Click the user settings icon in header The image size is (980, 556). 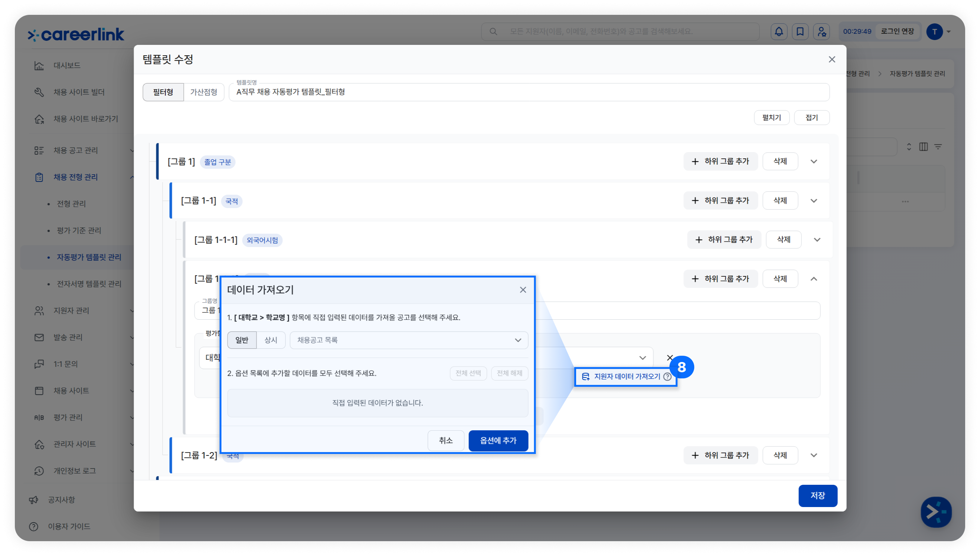[x=821, y=32]
